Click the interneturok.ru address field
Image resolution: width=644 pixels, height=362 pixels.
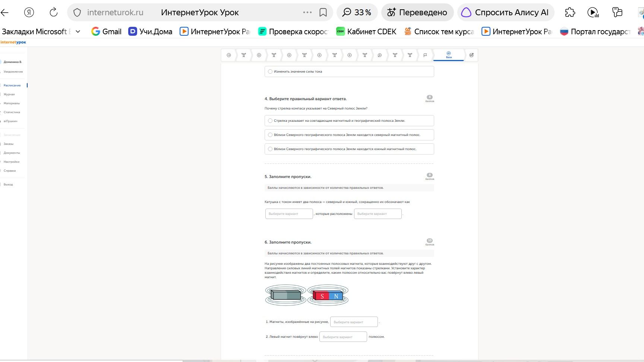click(x=115, y=12)
